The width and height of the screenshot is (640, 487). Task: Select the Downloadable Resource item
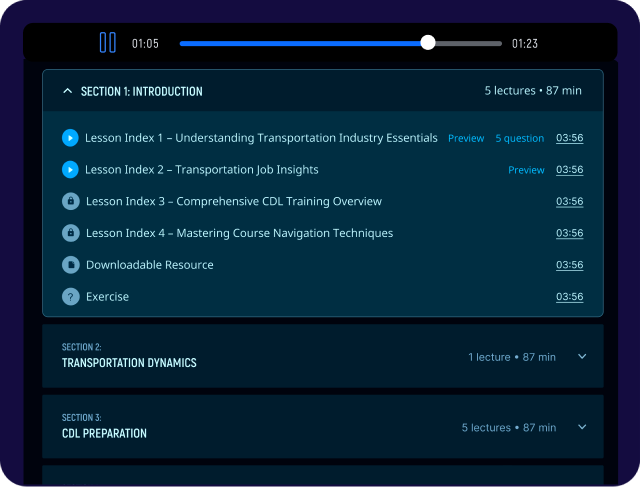149,265
